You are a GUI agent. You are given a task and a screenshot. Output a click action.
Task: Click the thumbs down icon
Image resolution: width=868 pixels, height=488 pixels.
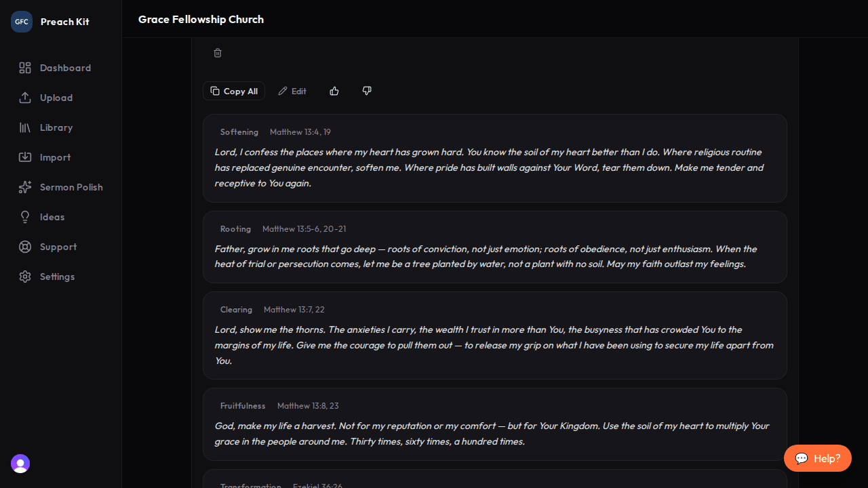367,91
